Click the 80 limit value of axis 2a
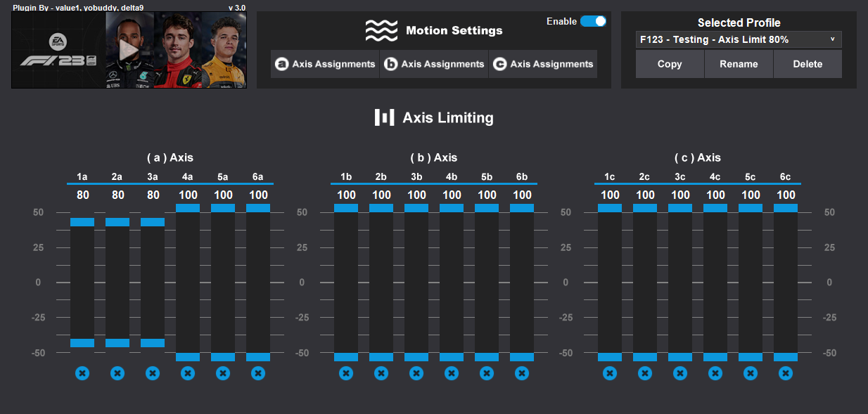The image size is (868, 414). click(117, 195)
